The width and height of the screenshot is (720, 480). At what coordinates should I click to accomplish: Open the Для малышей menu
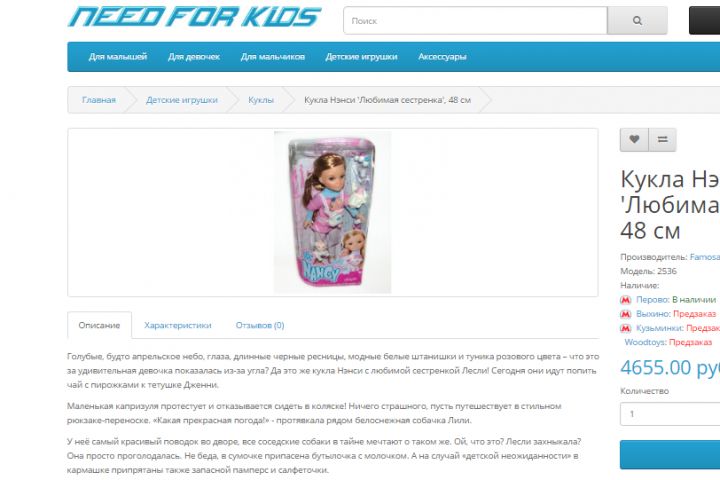pyautogui.click(x=118, y=57)
